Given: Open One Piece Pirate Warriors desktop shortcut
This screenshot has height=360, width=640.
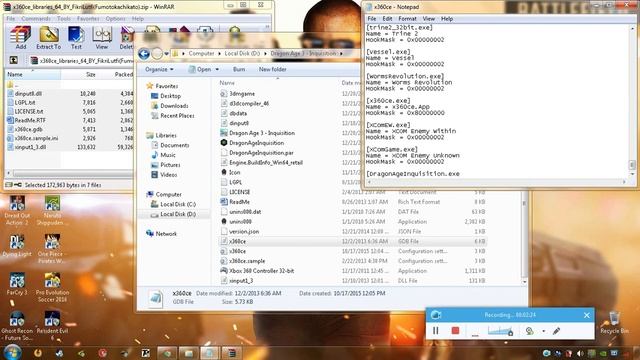Looking at the screenshot, I should (x=52, y=249).
